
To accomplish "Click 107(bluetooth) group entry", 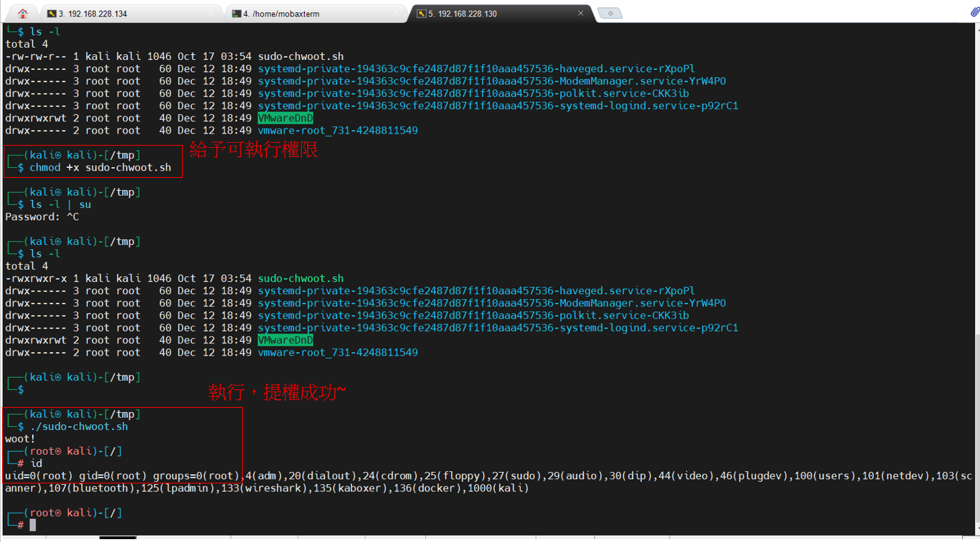I will click(x=91, y=488).
